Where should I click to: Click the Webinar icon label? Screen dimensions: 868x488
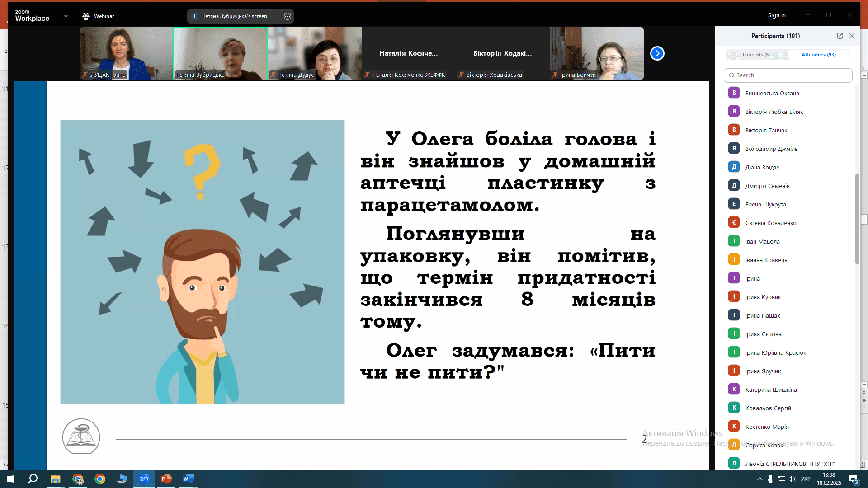click(x=98, y=16)
